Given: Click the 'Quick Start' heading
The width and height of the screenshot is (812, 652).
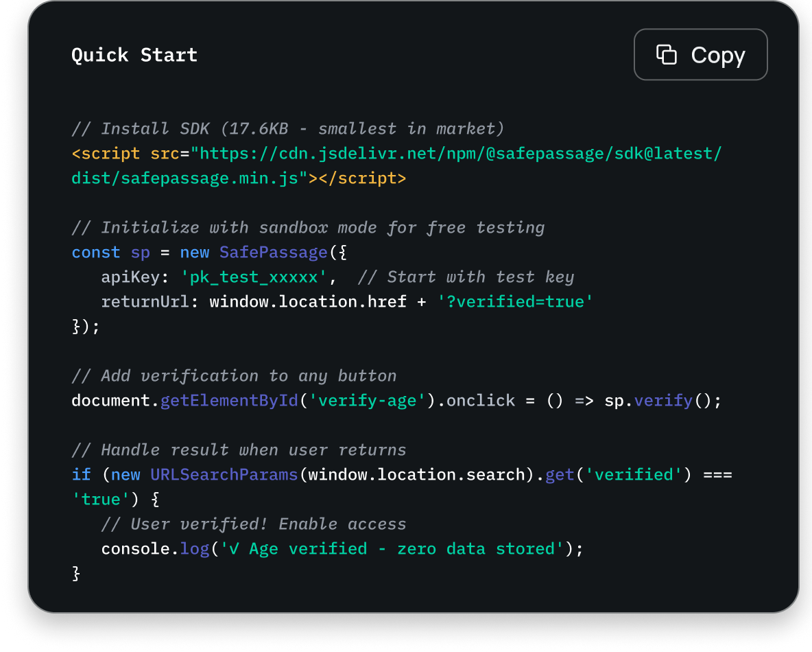Looking at the screenshot, I should point(134,55).
